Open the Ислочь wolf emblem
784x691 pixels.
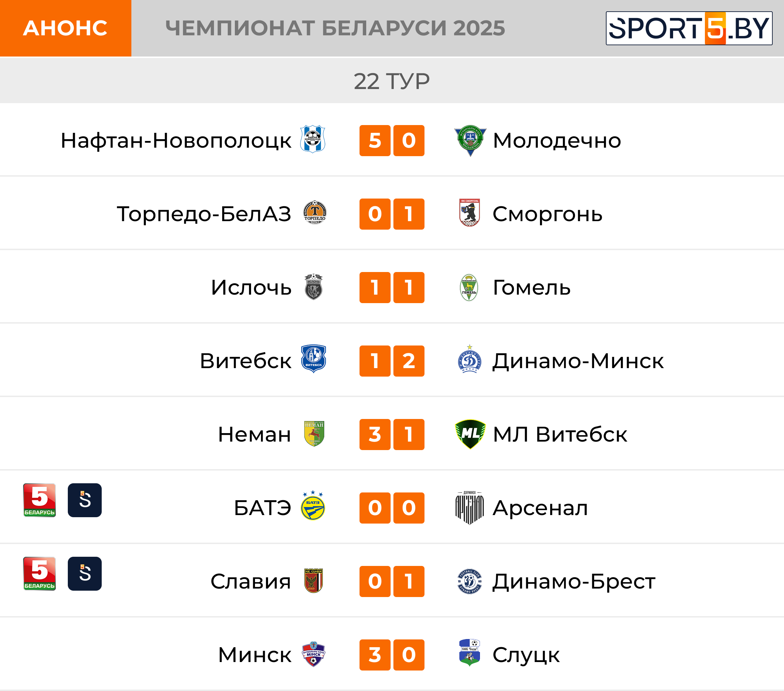(313, 287)
